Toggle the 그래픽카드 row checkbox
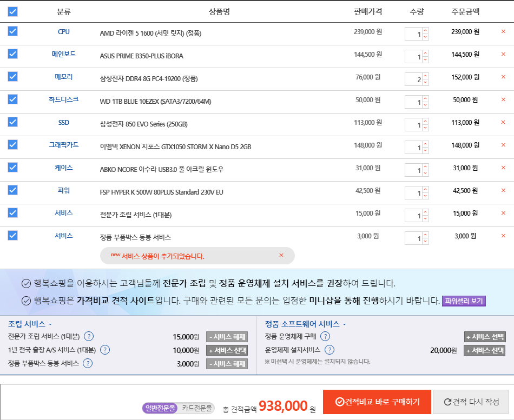This screenshot has width=514, height=420. [x=13, y=145]
